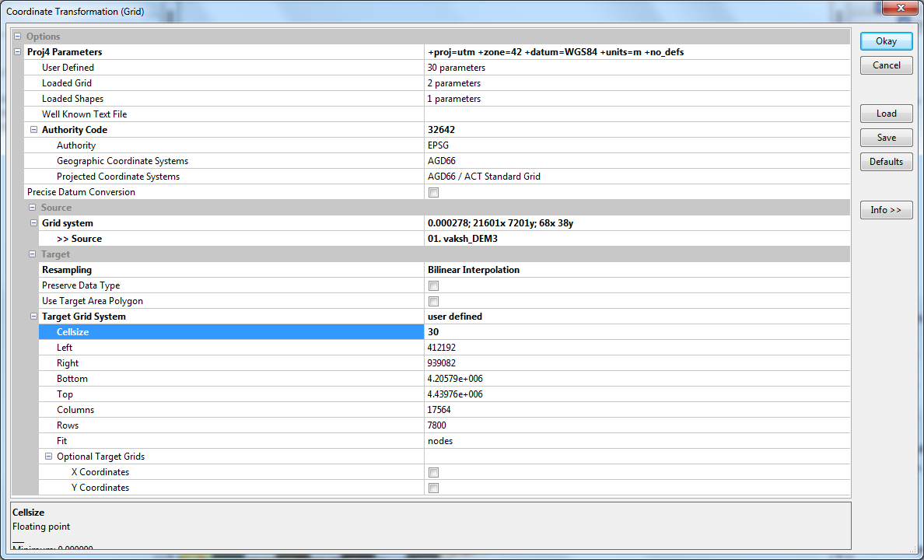Load saved parameter settings

tap(887, 114)
